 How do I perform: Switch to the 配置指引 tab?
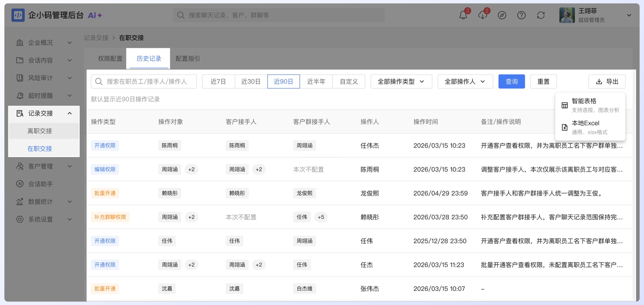coord(188,59)
